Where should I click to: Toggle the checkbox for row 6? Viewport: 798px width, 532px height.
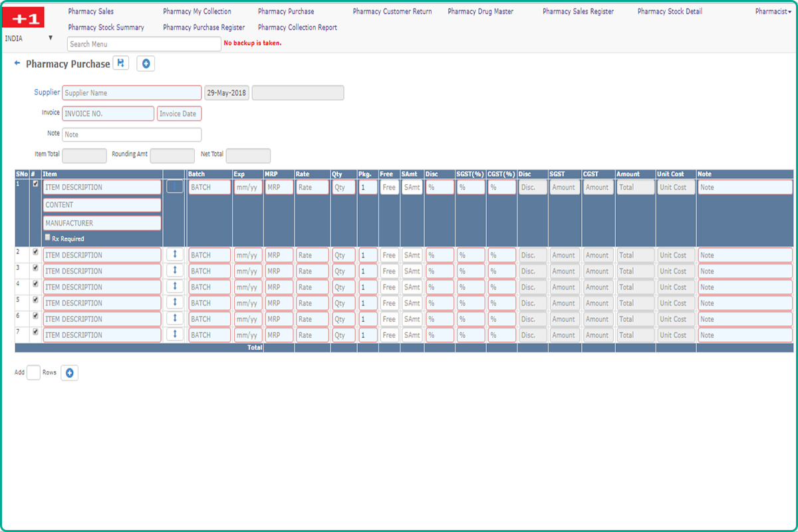36,315
